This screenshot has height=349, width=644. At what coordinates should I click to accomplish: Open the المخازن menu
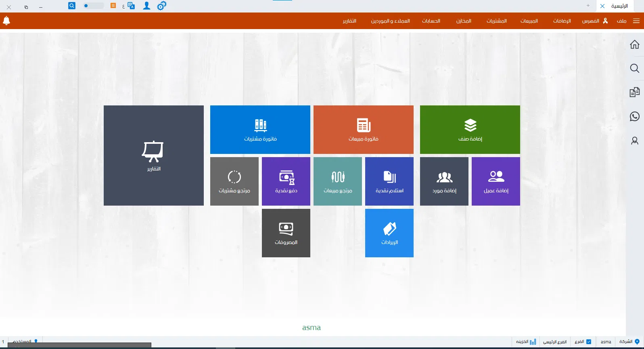pos(464,21)
